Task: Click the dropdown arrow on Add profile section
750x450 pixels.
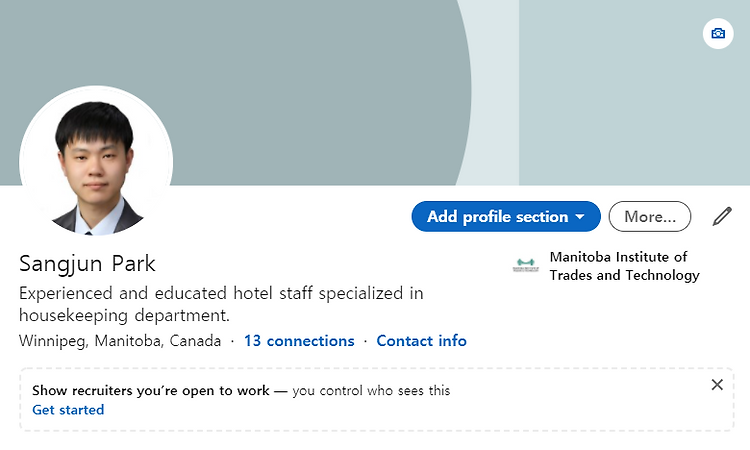Action: pos(580,217)
